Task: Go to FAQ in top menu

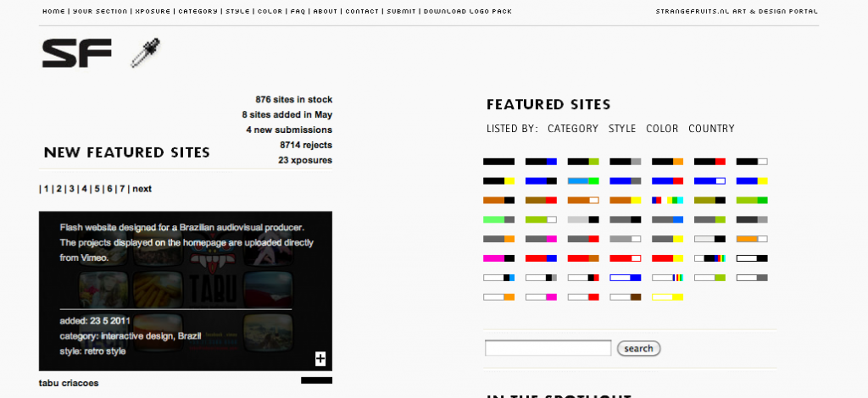Action: coord(298,12)
